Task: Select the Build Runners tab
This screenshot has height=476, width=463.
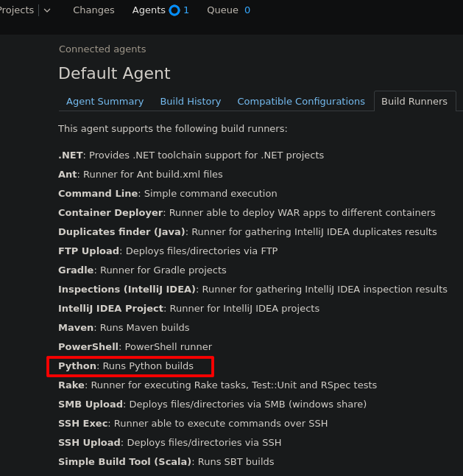Action: click(x=414, y=102)
